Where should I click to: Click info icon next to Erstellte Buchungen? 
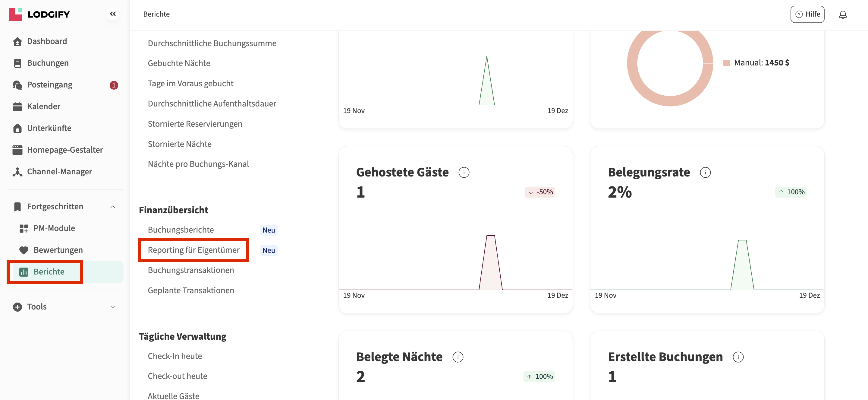coord(738,357)
